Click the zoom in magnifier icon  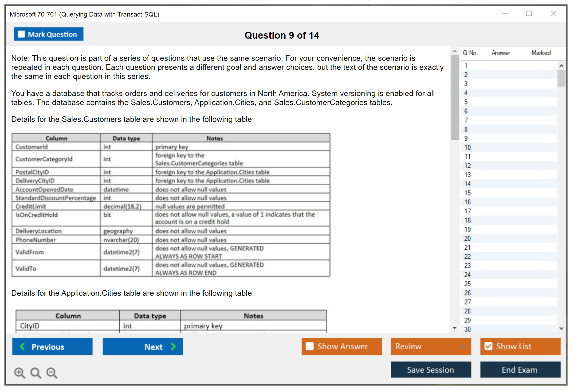click(19, 373)
